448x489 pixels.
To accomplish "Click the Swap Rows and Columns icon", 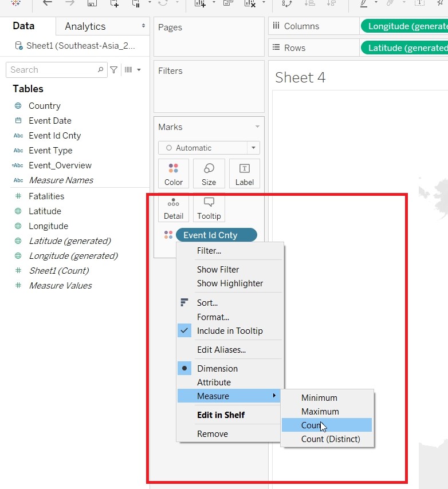I will tap(286, 3).
